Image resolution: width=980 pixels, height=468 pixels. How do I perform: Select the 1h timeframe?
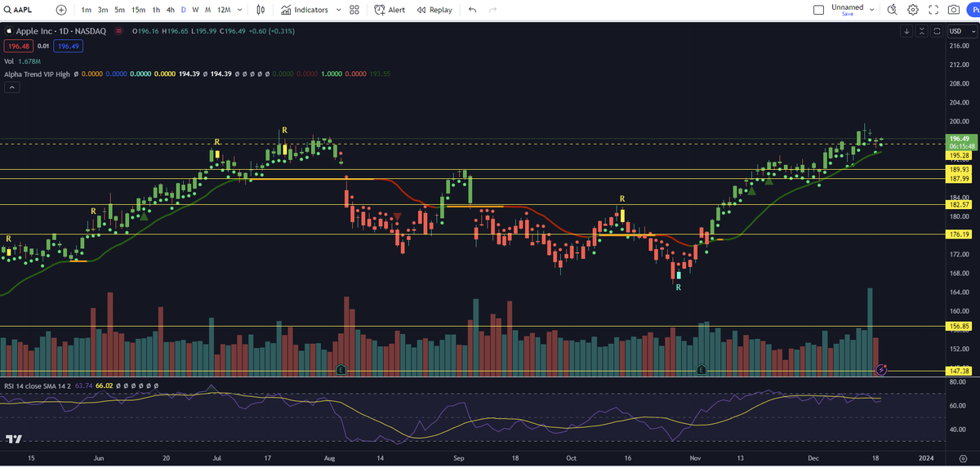(156, 10)
